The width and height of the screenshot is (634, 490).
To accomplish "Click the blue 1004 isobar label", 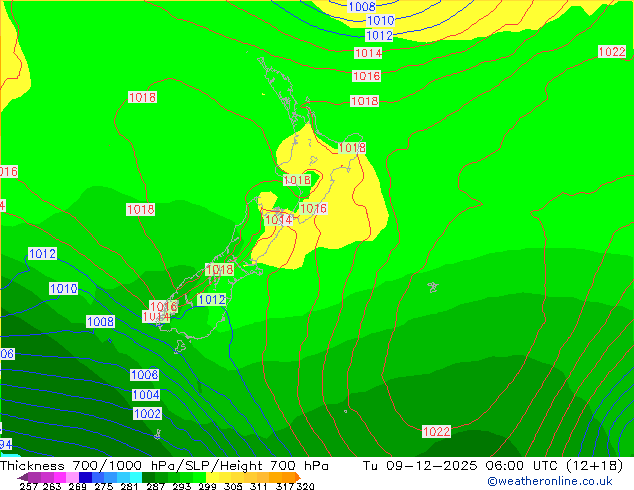I will pyautogui.click(x=146, y=395).
